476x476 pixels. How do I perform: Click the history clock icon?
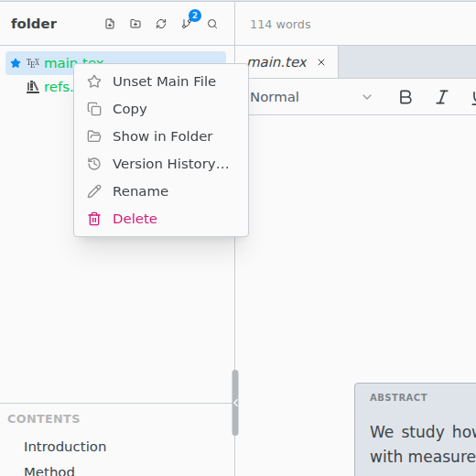pyautogui.click(x=94, y=164)
